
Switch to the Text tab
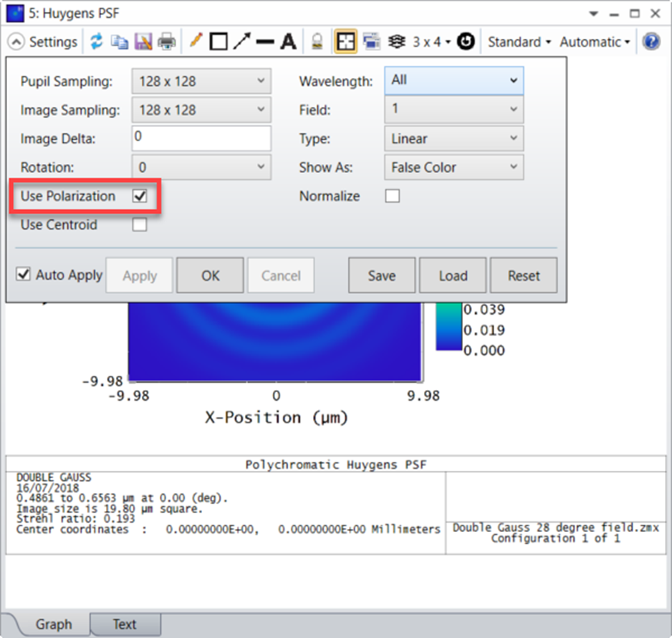pos(125,624)
